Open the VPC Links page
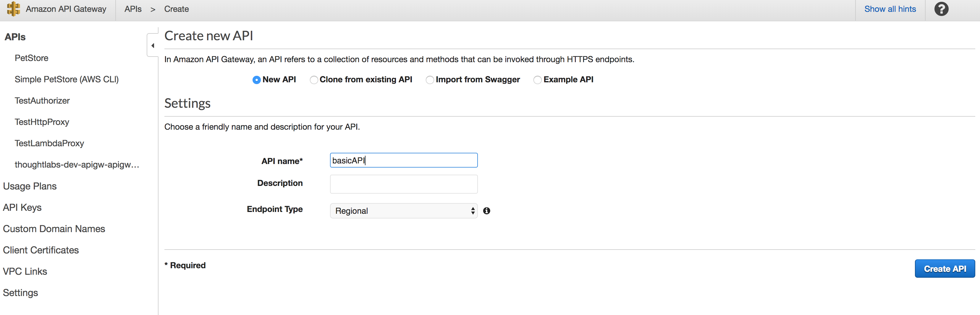This screenshot has height=315, width=980. coord(25,271)
